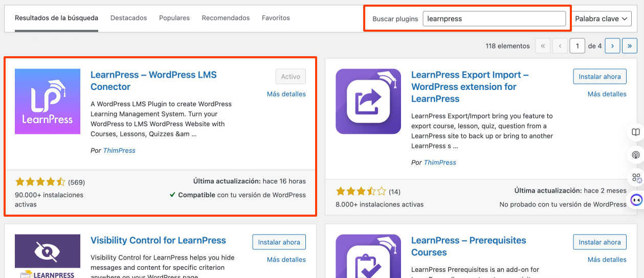This screenshot has height=278, width=644.
Task: Jump to last page of results
Action: pos(629,46)
